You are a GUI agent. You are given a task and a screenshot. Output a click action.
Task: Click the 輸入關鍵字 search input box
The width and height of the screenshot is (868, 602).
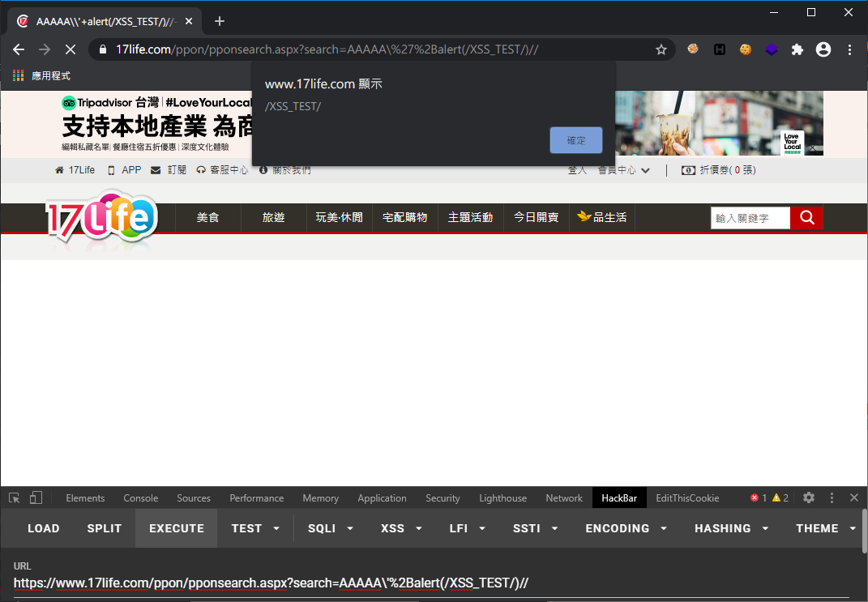750,218
